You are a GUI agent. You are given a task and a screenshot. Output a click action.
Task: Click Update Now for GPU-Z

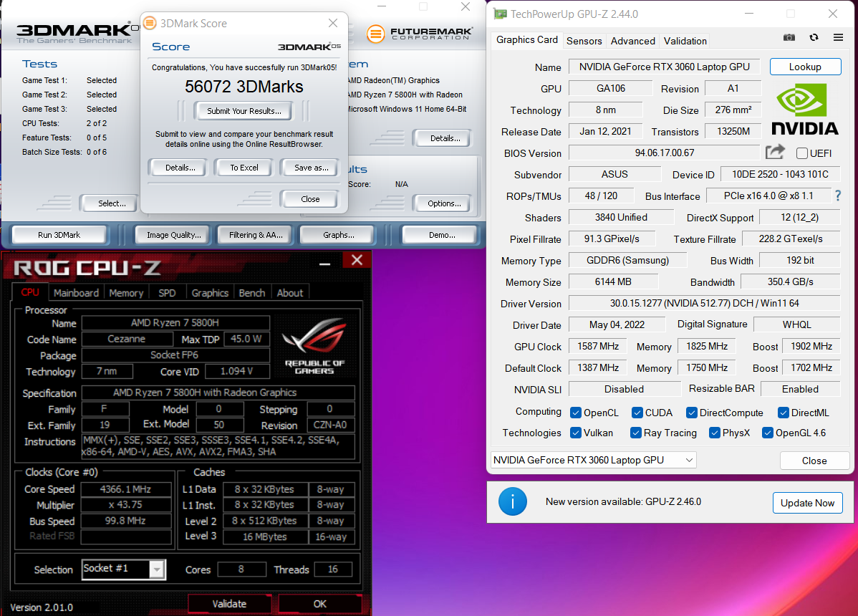pyautogui.click(x=807, y=503)
